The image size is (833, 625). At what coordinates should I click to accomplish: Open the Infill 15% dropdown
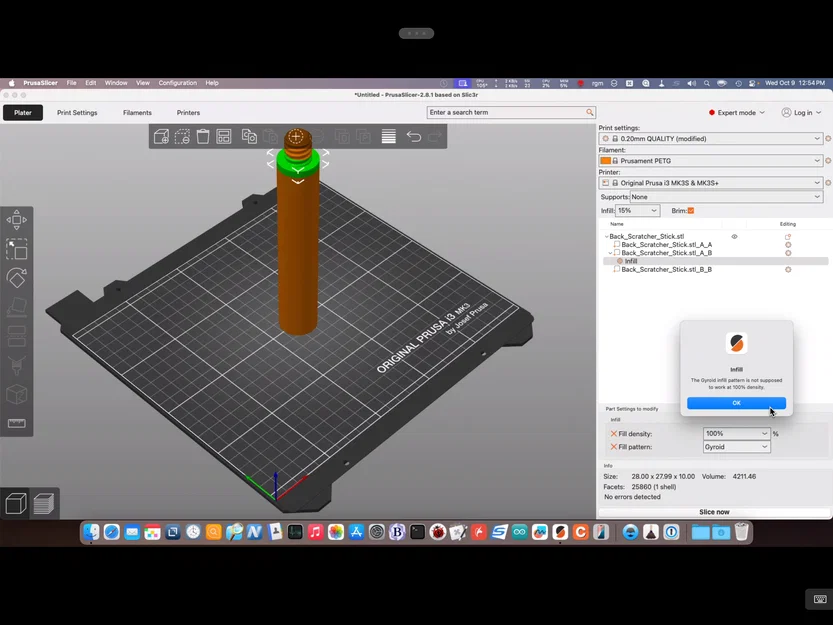[x=638, y=210]
